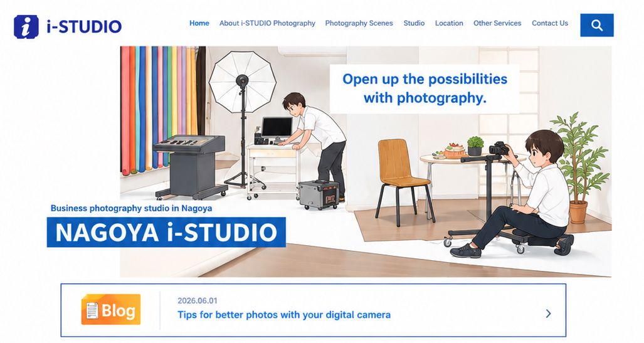This screenshot has width=644, height=343.
Task: Open About i-STUDIO Photography page
Action: click(267, 23)
